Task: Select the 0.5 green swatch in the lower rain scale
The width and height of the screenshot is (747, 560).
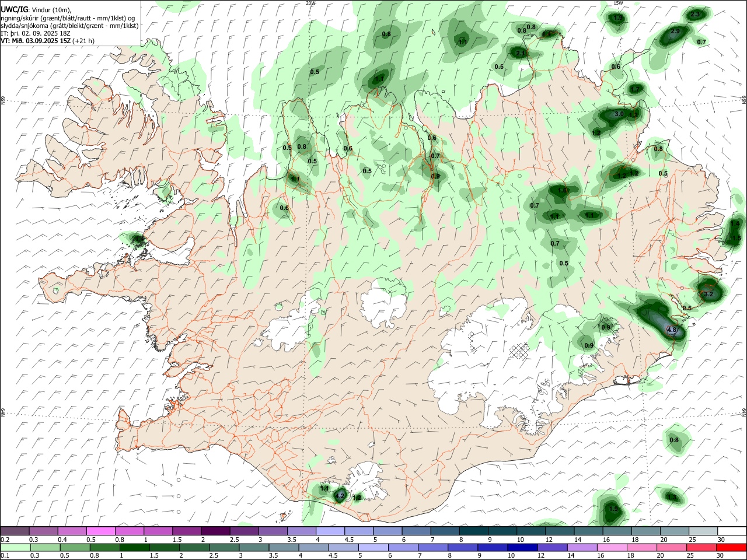Action: click(75, 548)
